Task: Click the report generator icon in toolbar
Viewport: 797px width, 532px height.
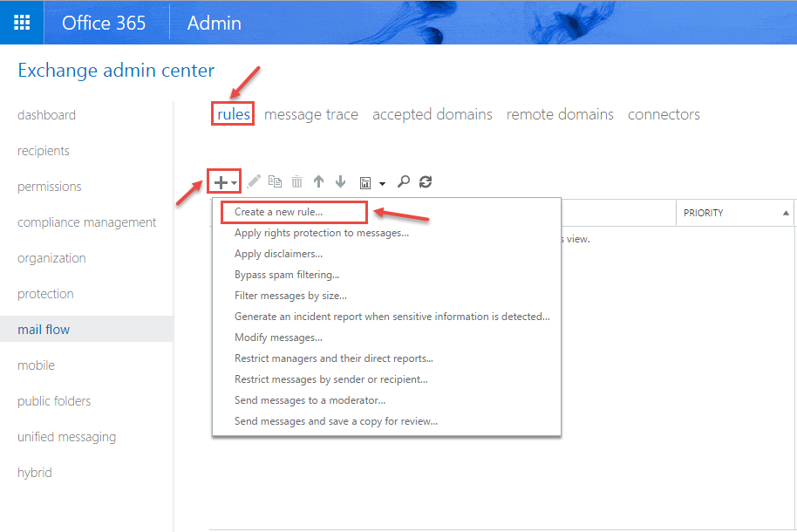Action: pyautogui.click(x=365, y=183)
